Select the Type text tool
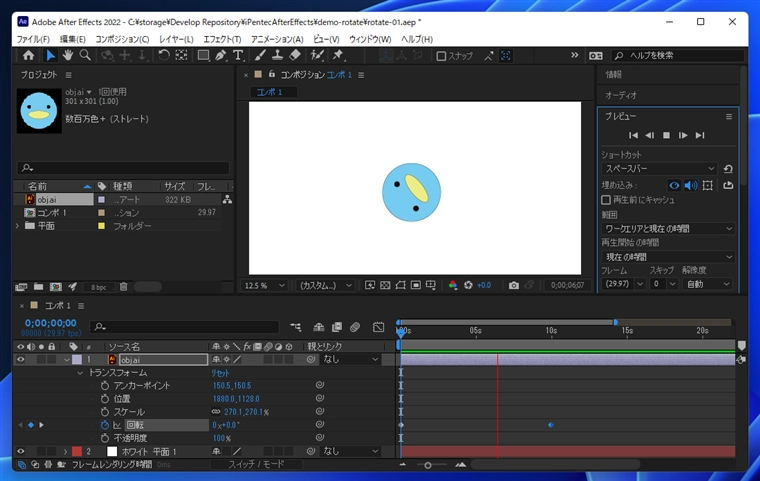Screen dimensions: 760x481 238,55
